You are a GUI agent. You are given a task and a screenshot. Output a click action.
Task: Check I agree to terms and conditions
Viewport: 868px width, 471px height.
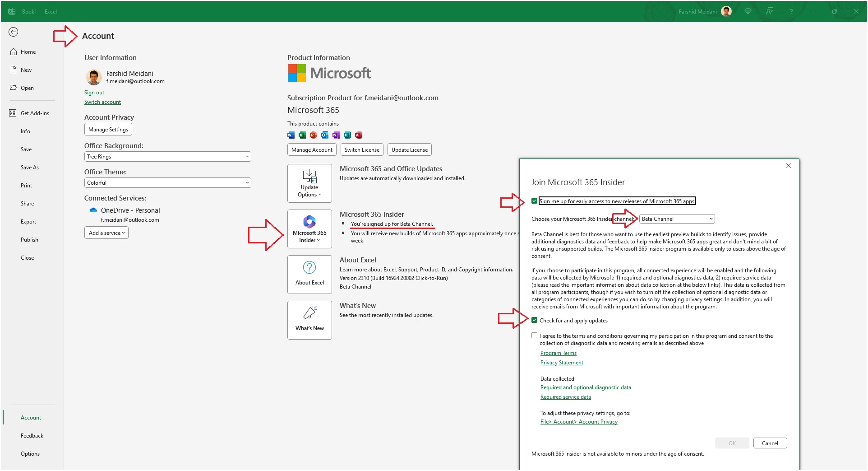click(x=535, y=336)
